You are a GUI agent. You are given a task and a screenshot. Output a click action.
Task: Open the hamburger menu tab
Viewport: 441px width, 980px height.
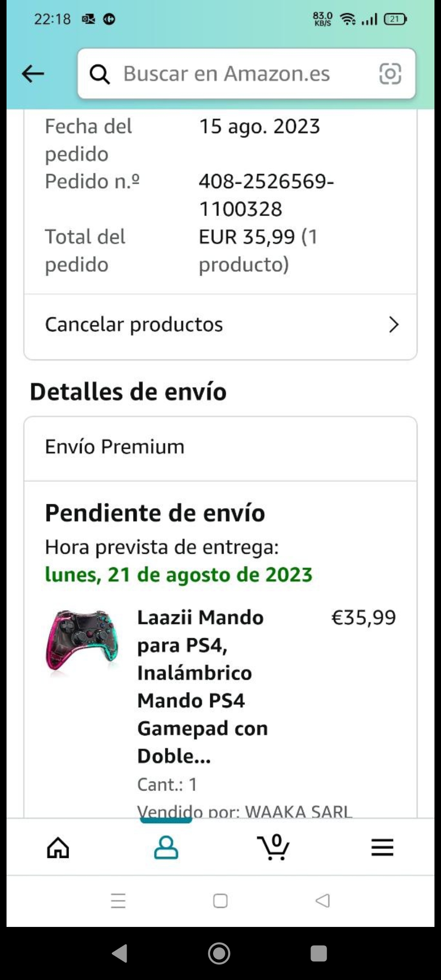(x=382, y=848)
